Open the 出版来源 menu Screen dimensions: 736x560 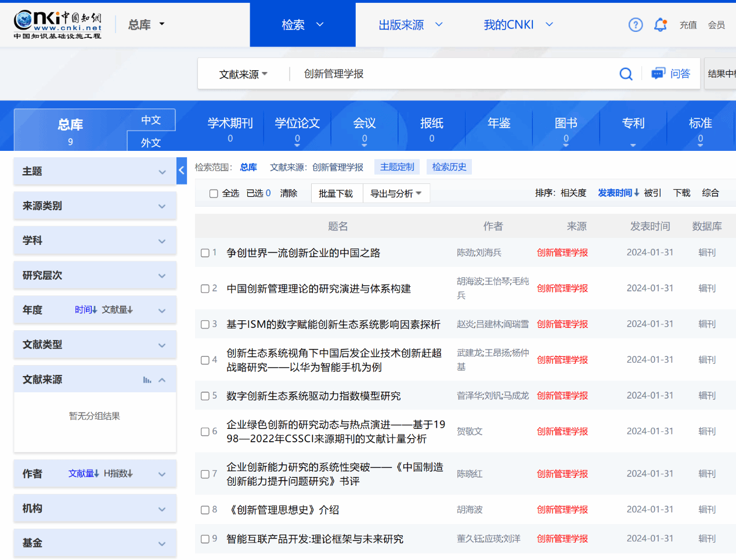click(410, 25)
